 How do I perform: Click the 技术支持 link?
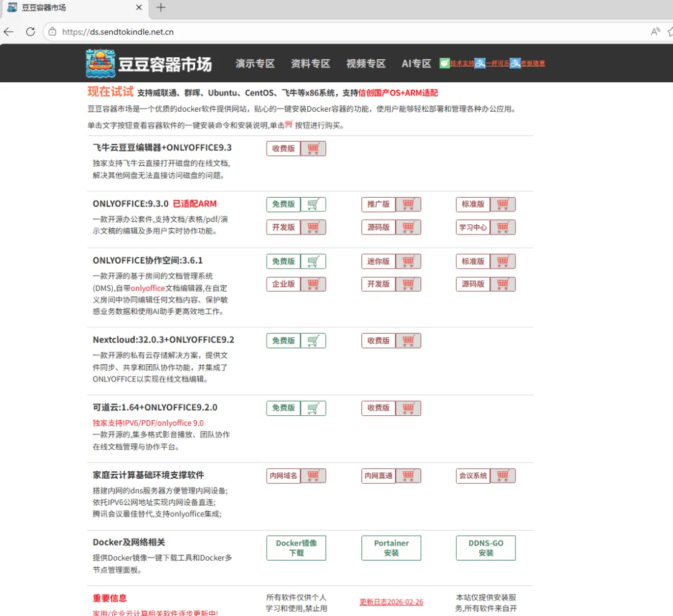pyautogui.click(x=462, y=63)
